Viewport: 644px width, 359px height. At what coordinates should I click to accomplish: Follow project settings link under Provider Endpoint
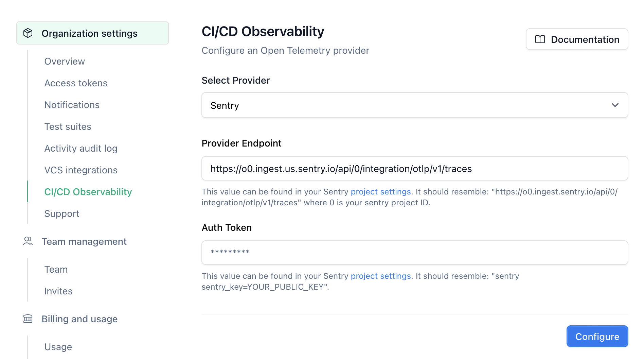381,192
